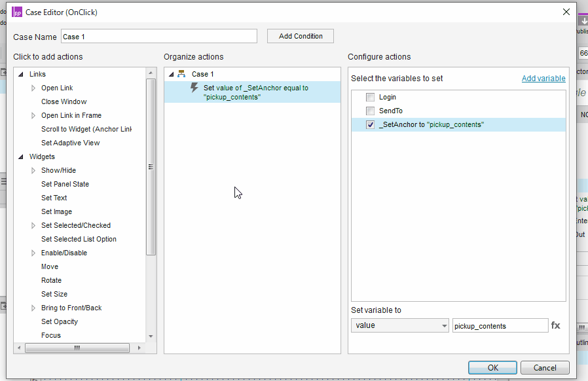This screenshot has width=588, height=381.
Task: Check the SendTo variable checkbox
Action: click(x=371, y=111)
